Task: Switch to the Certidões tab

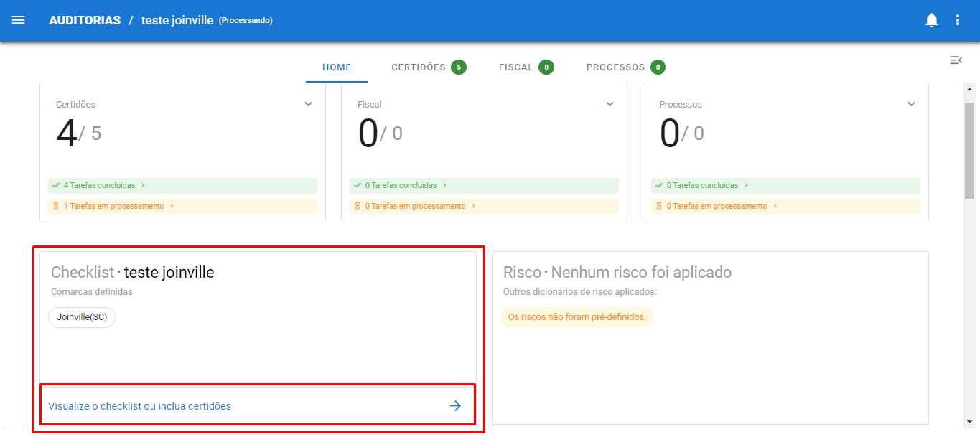Action: [419, 67]
